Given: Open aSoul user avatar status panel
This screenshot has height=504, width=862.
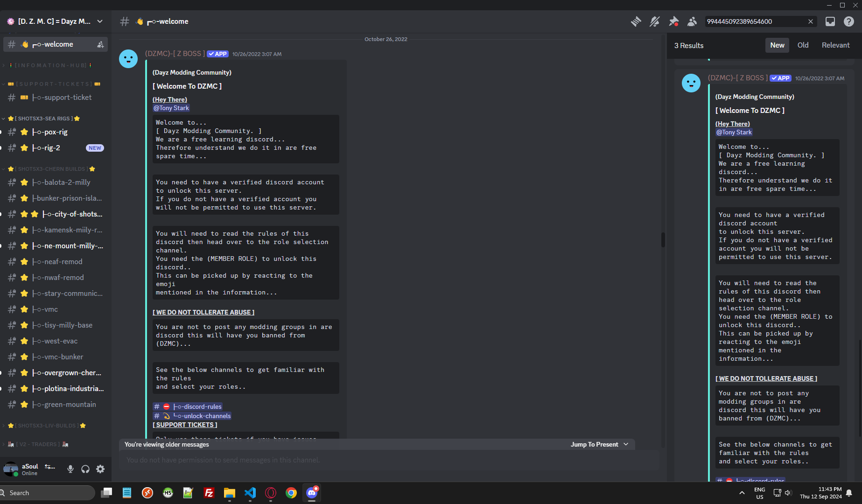Looking at the screenshot, I should tap(10, 469).
